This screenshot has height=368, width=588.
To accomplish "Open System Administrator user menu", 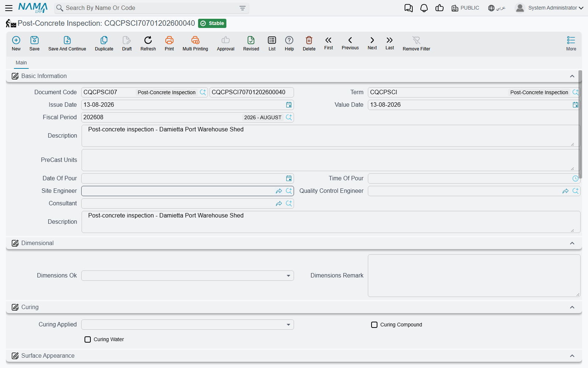I will [x=549, y=8].
